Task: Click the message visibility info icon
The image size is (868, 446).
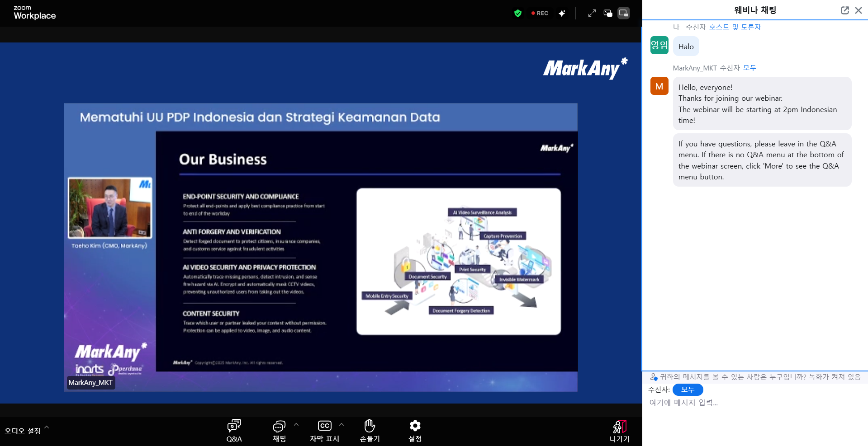Action: (654, 377)
